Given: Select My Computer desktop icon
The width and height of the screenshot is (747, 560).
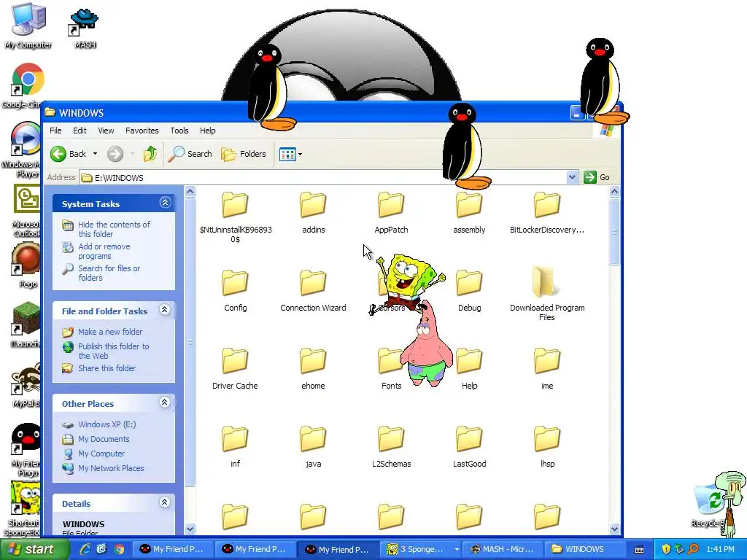Looking at the screenshot, I should point(28,26).
